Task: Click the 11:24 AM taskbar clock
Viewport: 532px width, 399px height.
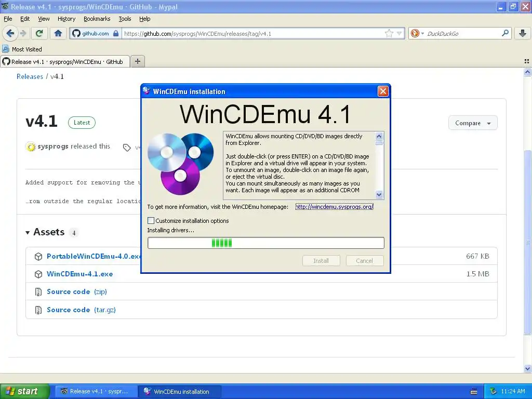Action: (513, 391)
